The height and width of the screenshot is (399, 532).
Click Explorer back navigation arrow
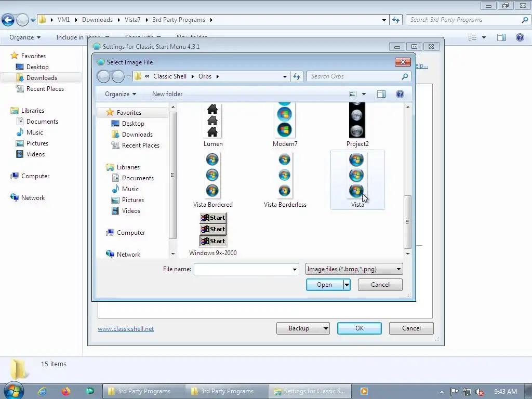pyautogui.click(x=8, y=20)
